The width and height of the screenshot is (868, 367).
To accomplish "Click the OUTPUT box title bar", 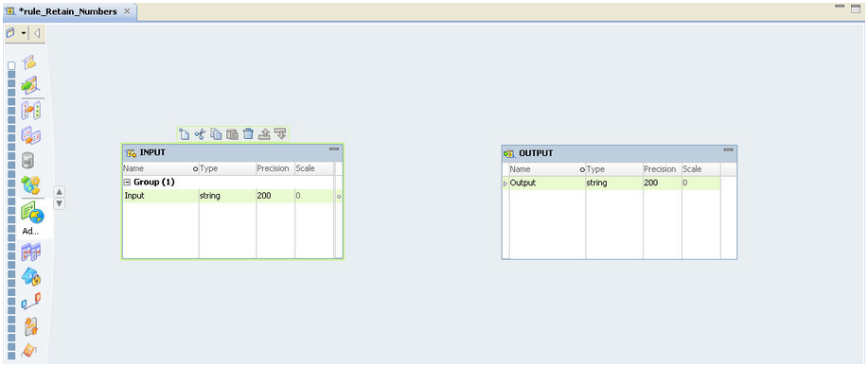I will click(x=619, y=154).
